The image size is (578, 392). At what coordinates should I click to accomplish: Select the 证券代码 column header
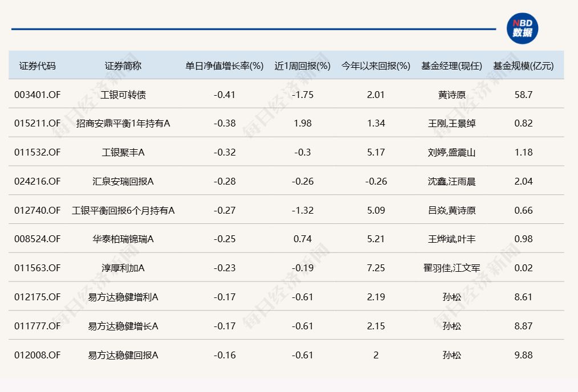point(37,66)
